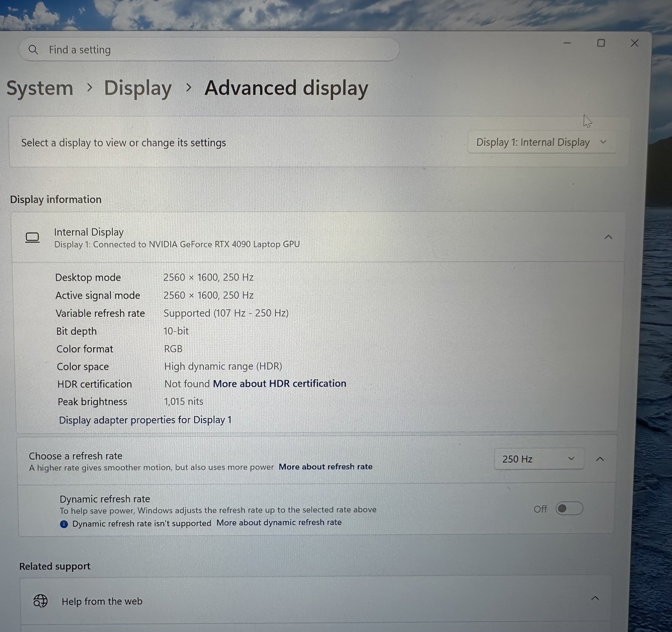Click the Display information heading
Screen dimensions: 672x632
pyautogui.click(x=56, y=200)
